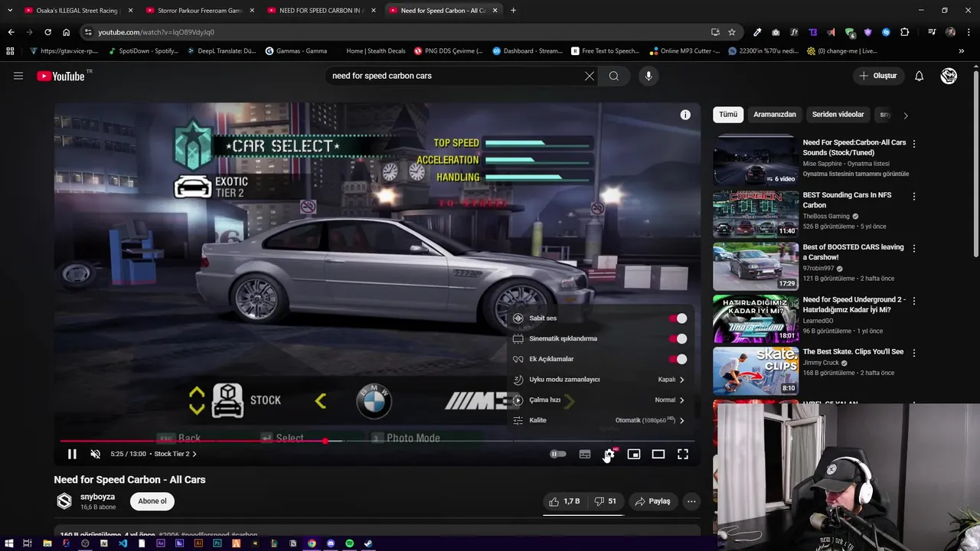This screenshot has width=980, height=551.
Task: Dislike the video thumbs down
Action: (606, 501)
